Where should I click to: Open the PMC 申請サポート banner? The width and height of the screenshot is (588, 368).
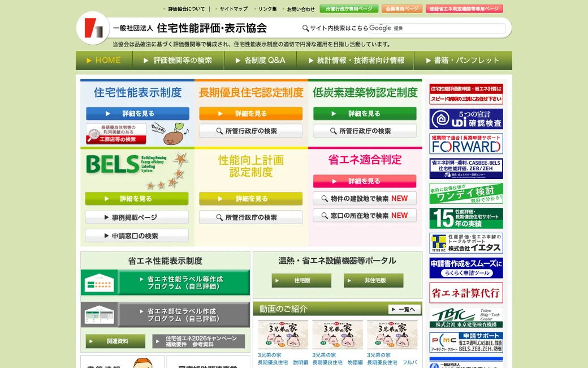point(466,342)
